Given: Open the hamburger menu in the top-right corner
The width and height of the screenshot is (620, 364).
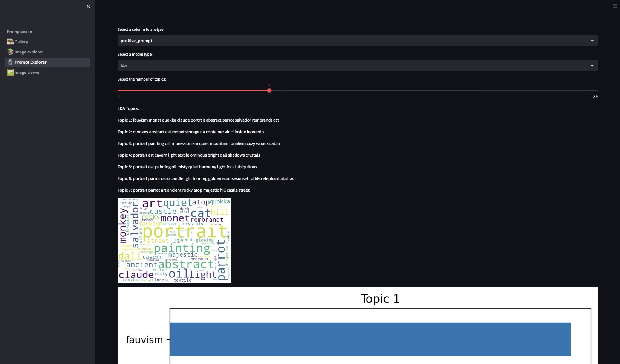Looking at the screenshot, I should point(615,6).
